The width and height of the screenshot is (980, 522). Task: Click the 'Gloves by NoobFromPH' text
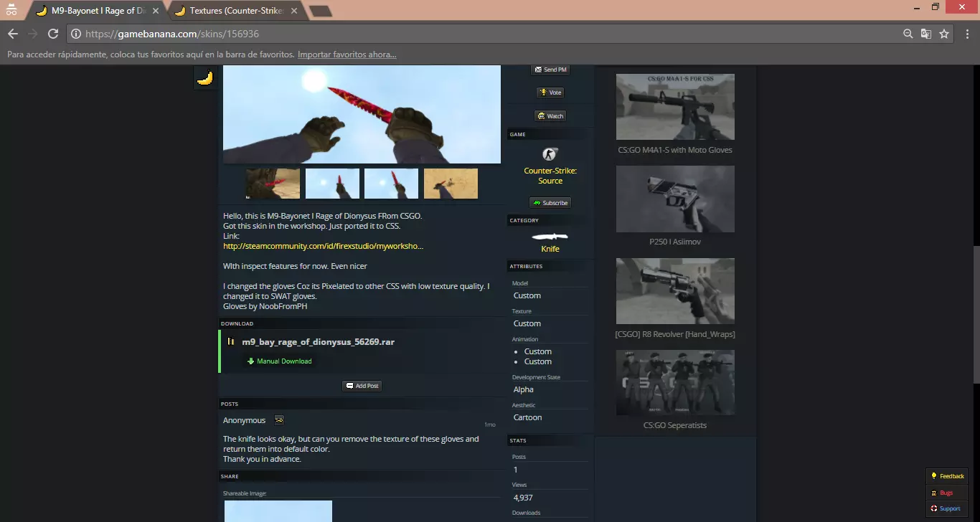tap(265, 306)
